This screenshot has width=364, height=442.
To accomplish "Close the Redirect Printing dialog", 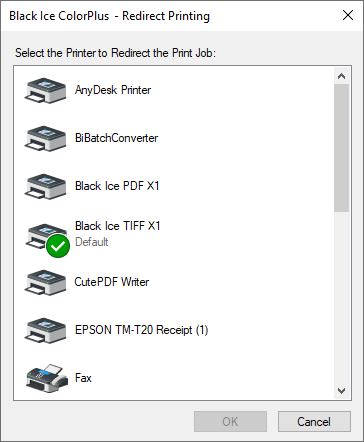I will 348,15.
